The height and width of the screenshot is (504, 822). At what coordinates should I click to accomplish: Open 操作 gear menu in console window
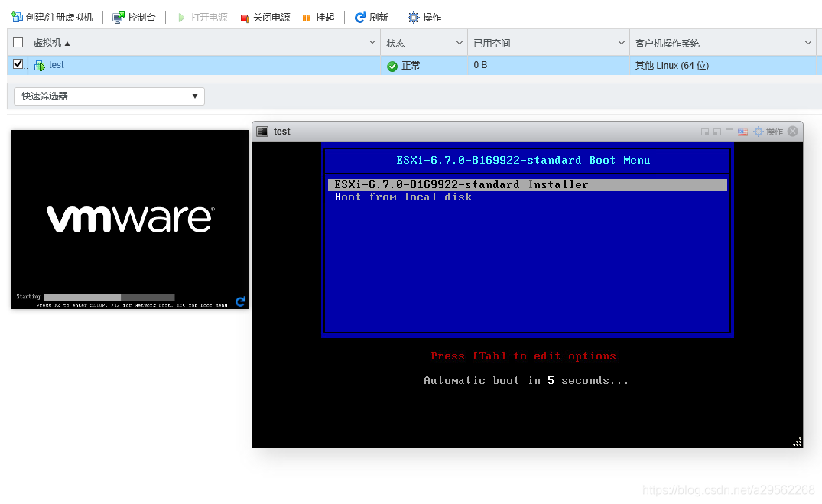click(x=768, y=132)
